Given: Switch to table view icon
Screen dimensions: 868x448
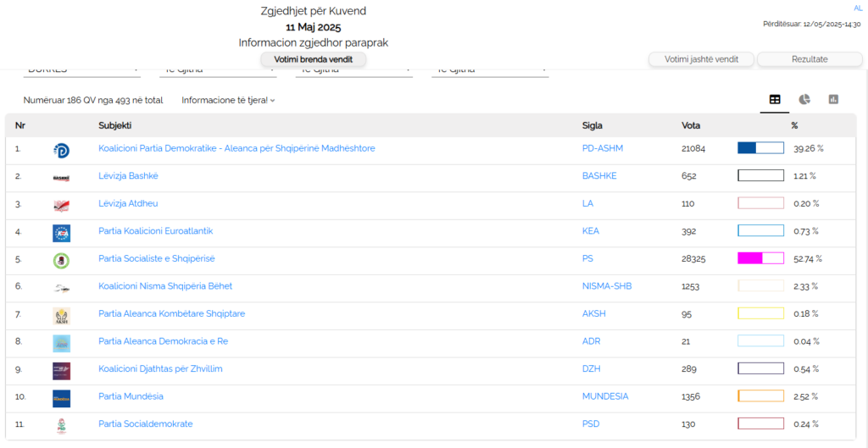Looking at the screenshot, I should (775, 100).
